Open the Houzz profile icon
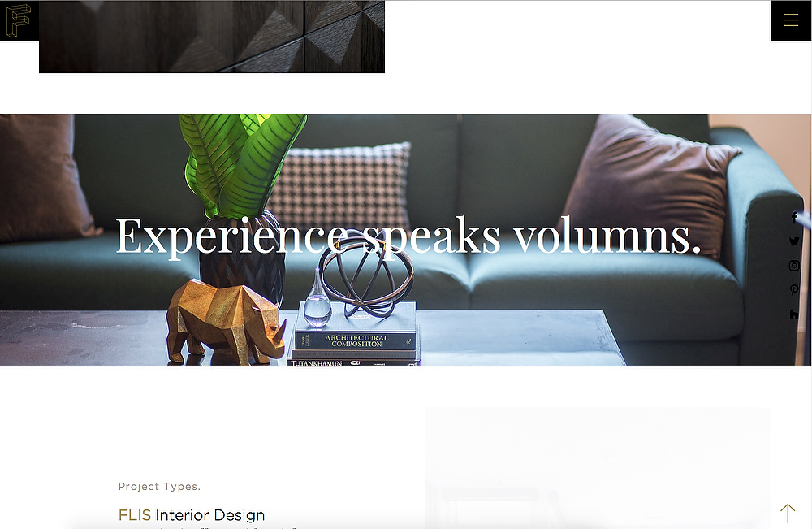This screenshot has width=812, height=529. coord(794,314)
